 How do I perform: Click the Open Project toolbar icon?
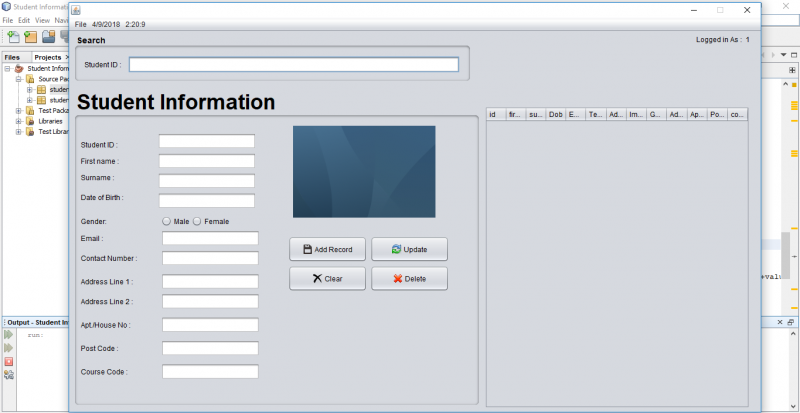(x=48, y=36)
